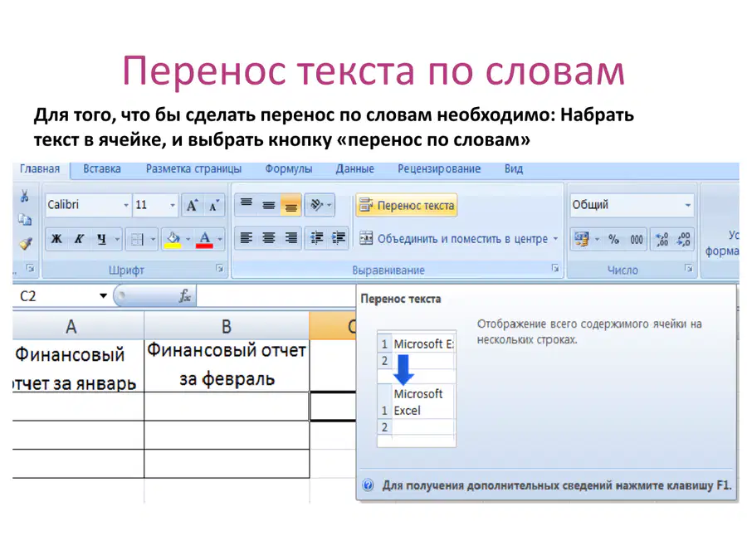Click the increase decimal places icon

click(x=662, y=239)
